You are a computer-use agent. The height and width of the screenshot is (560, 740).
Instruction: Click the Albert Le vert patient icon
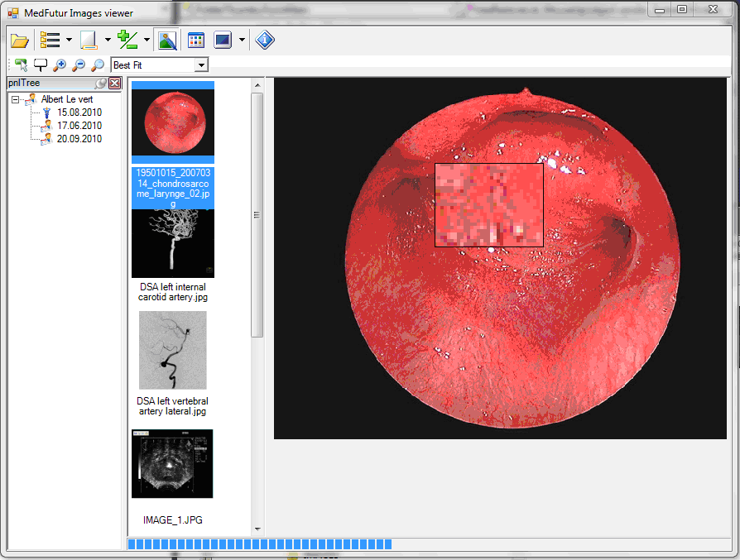tap(31, 99)
